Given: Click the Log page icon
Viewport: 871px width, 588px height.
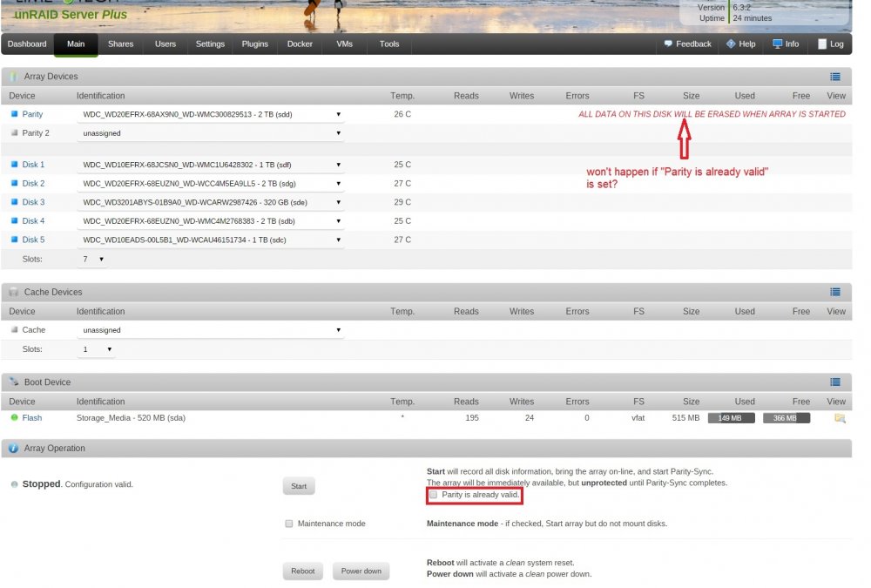Looking at the screenshot, I should (823, 44).
